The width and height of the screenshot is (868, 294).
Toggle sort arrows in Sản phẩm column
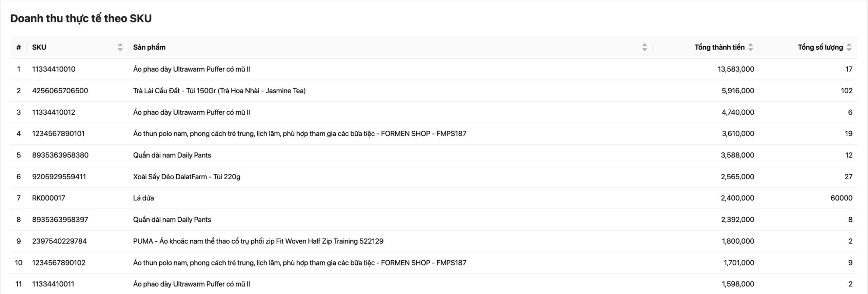click(x=644, y=47)
